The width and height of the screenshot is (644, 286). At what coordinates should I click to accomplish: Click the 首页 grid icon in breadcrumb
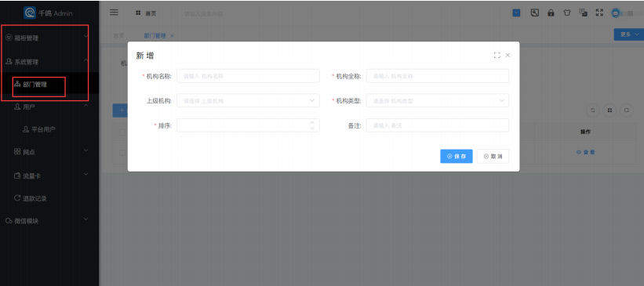138,13
